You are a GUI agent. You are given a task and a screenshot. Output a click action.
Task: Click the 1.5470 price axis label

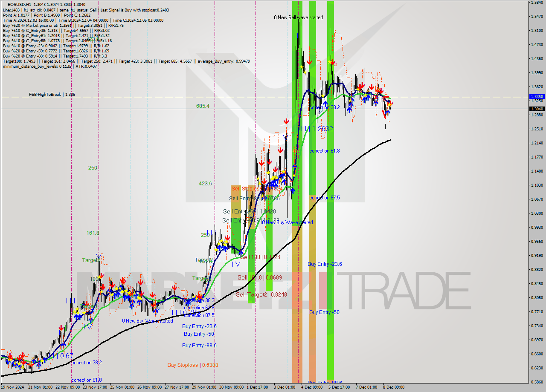click(x=537, y=16)
